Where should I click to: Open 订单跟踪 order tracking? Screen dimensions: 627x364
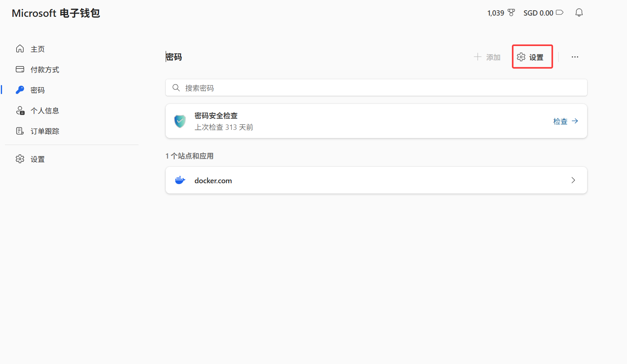tap(45, 131)
